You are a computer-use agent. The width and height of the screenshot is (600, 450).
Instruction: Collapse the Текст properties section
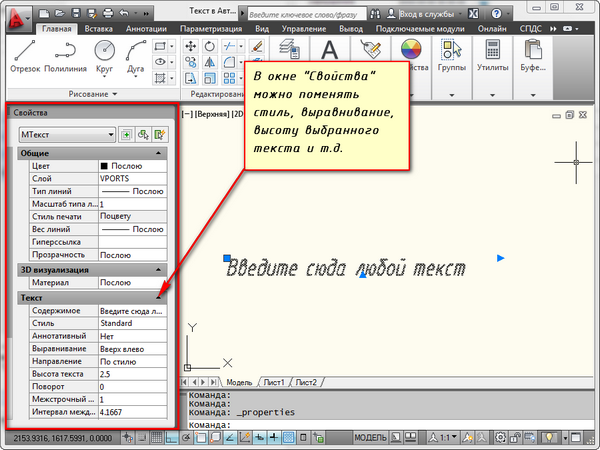click(x=158, y=298)
